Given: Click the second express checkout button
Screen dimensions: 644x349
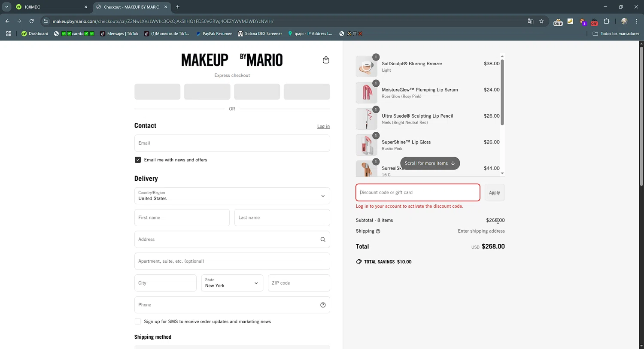Looking at the screenshot, I should pos(207,91).
